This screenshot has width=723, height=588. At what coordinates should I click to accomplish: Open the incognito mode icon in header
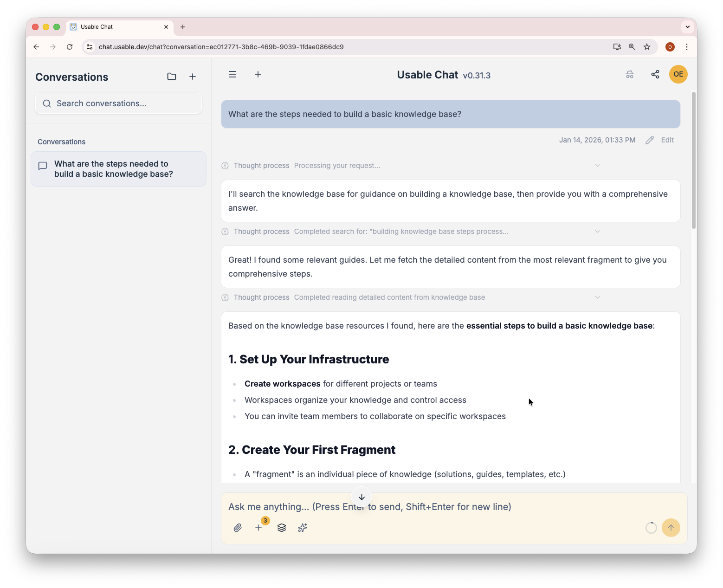(x=630, y=74)
